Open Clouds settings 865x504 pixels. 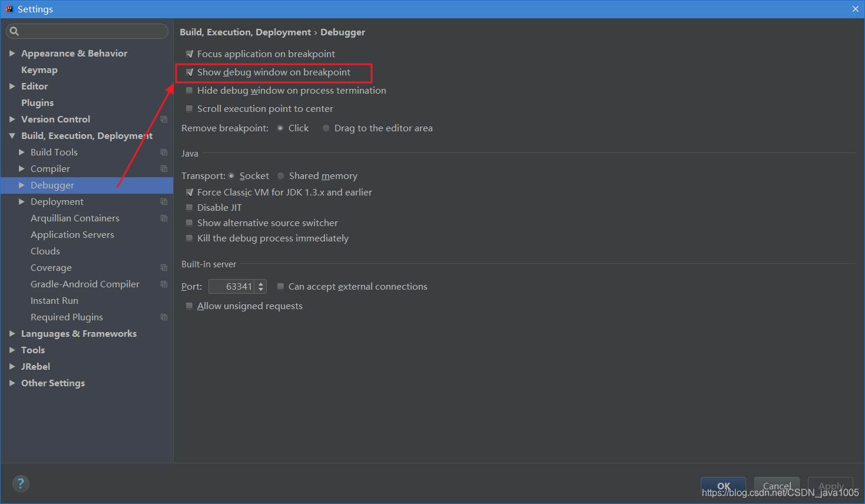click(x=45, y=251)
